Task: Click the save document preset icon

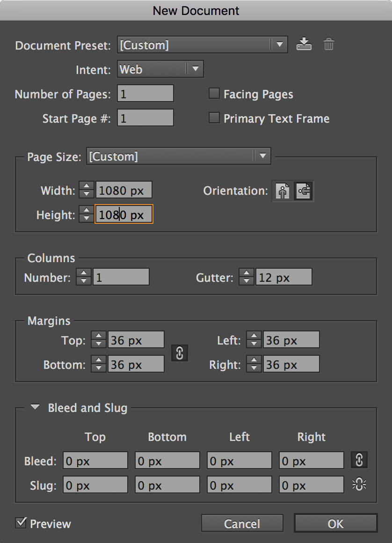Action: point(304,44)
